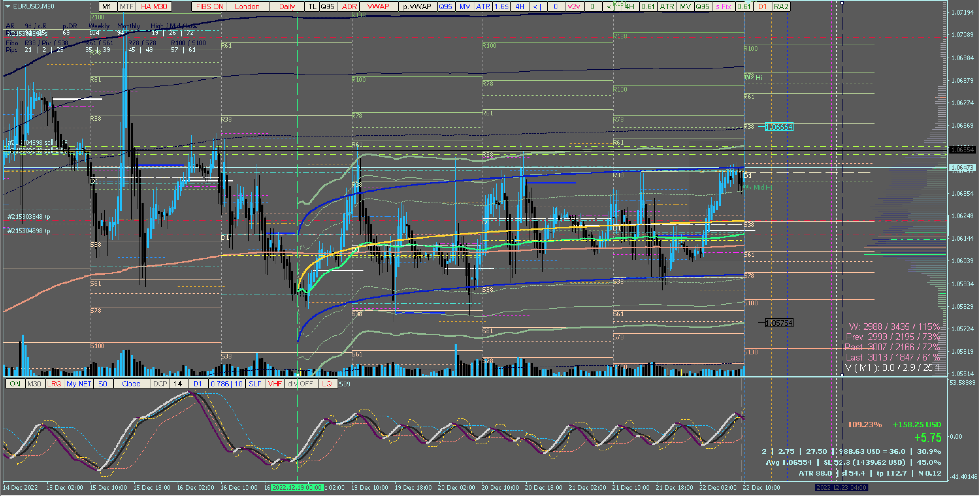
Task: Select the London session button
Action: 247,6
